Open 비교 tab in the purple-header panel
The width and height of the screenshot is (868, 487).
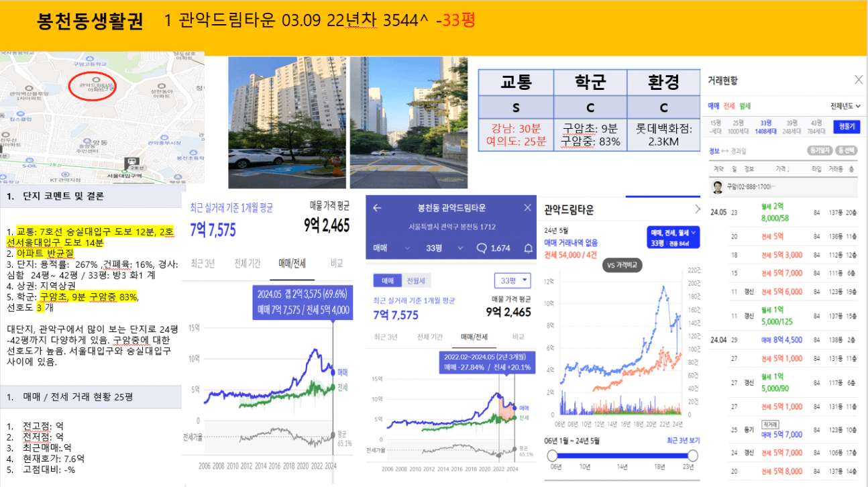[518, 336]
